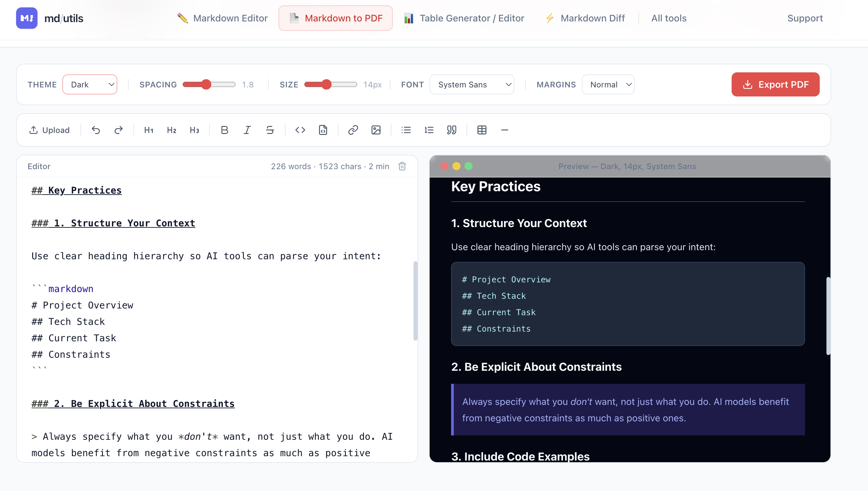Viewport: 868px width, 491px height.
Task: Insert a blockquote using the quotes icon
Action: [x=452, y=130]
